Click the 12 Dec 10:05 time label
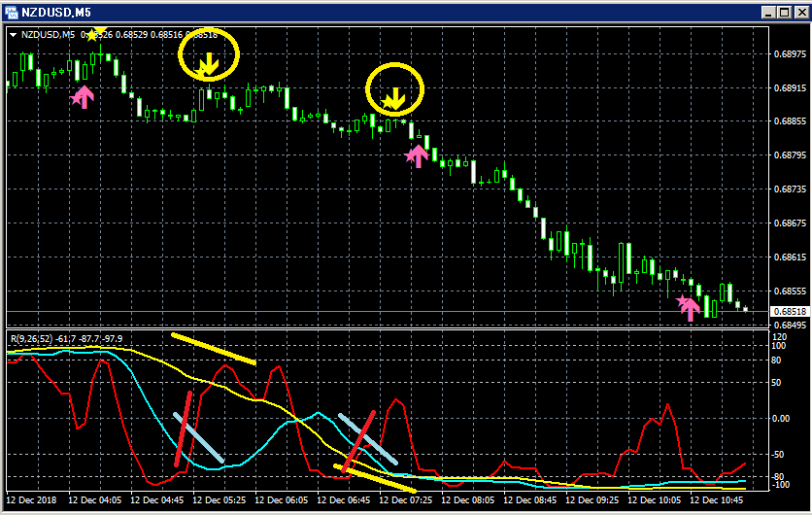The height and width of the screenshot is (515, 812). 654,500
